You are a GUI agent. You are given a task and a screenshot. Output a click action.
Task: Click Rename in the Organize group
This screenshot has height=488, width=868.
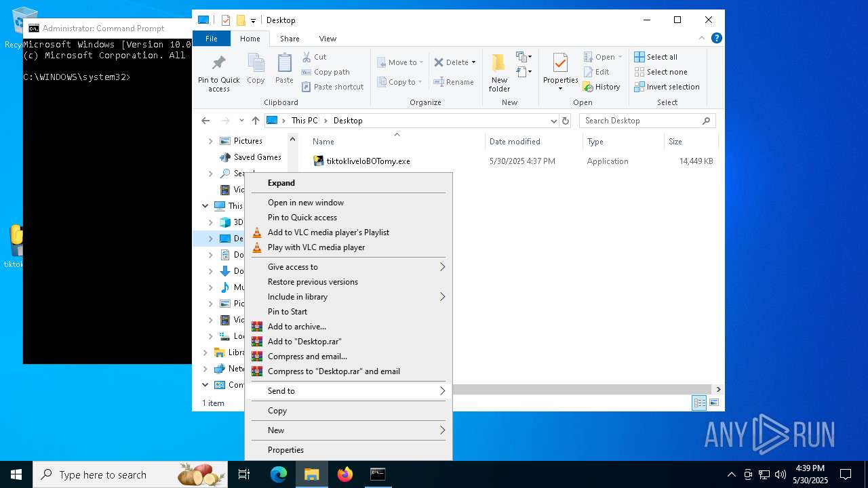point(454,82)
